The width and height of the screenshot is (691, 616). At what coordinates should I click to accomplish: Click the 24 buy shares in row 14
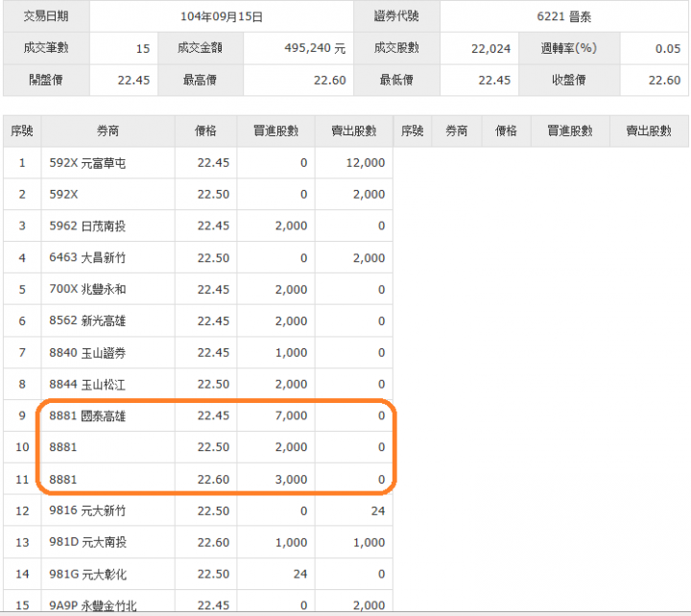(x=300, y=574)
